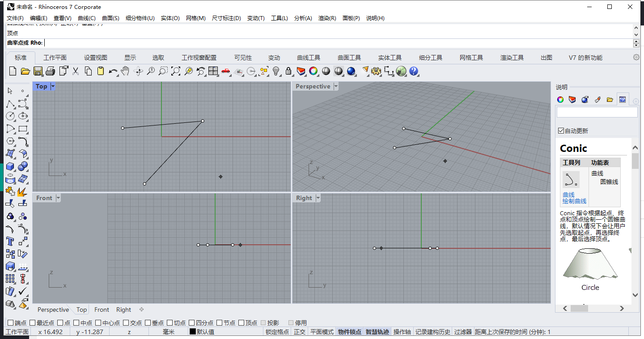644x339 pixels.
Task: Toggle 平面模式 in the status bar
Action: pos(322,332)
